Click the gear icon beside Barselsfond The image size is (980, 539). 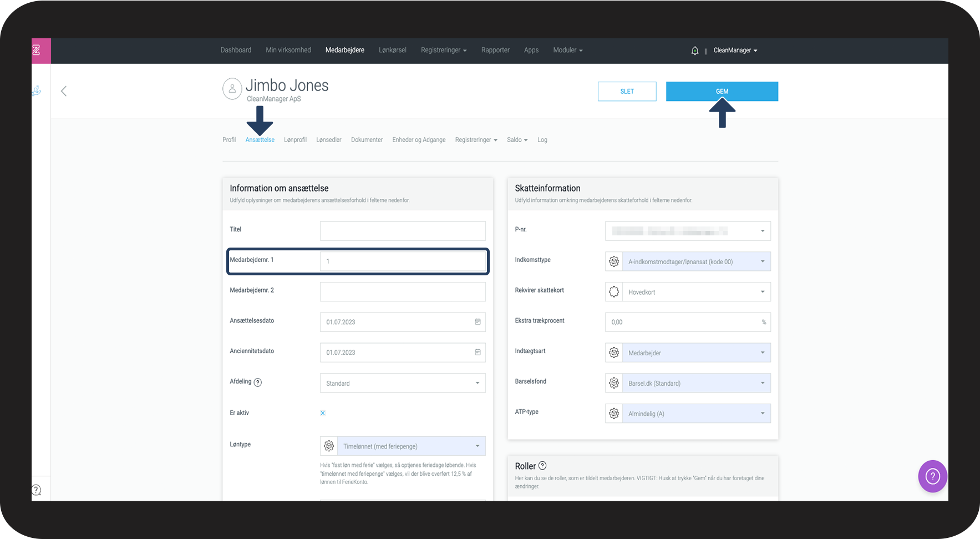614,383
